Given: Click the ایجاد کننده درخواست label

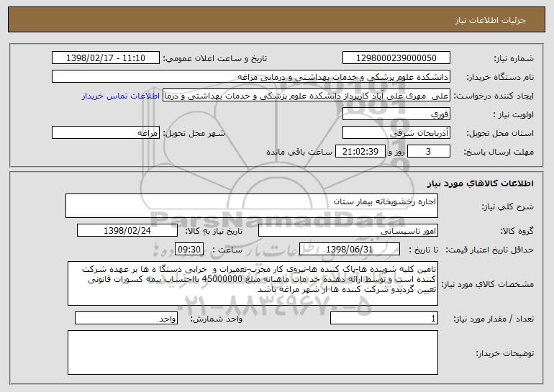Looking at the screenshot, I should click(x=494, y=96).
